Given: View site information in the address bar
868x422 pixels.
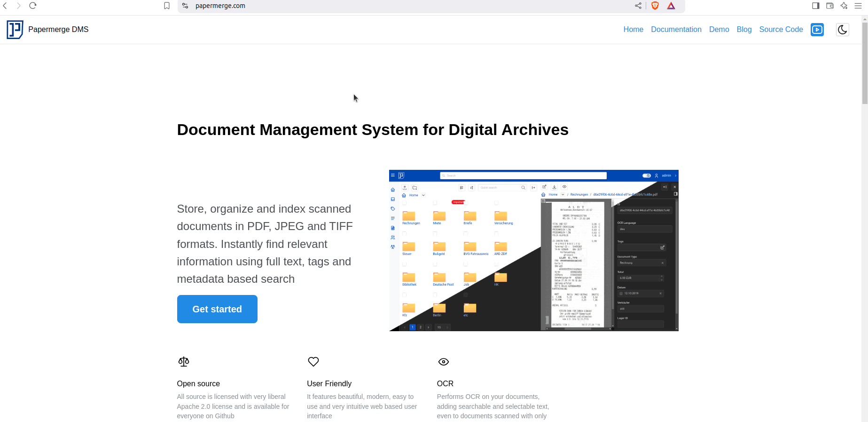Looking at the screenshot, I should tap(186, 6).
